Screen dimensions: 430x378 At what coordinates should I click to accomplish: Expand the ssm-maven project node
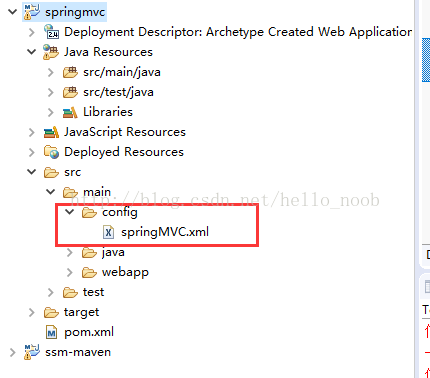pyautogui.click(x=13, y=352)
